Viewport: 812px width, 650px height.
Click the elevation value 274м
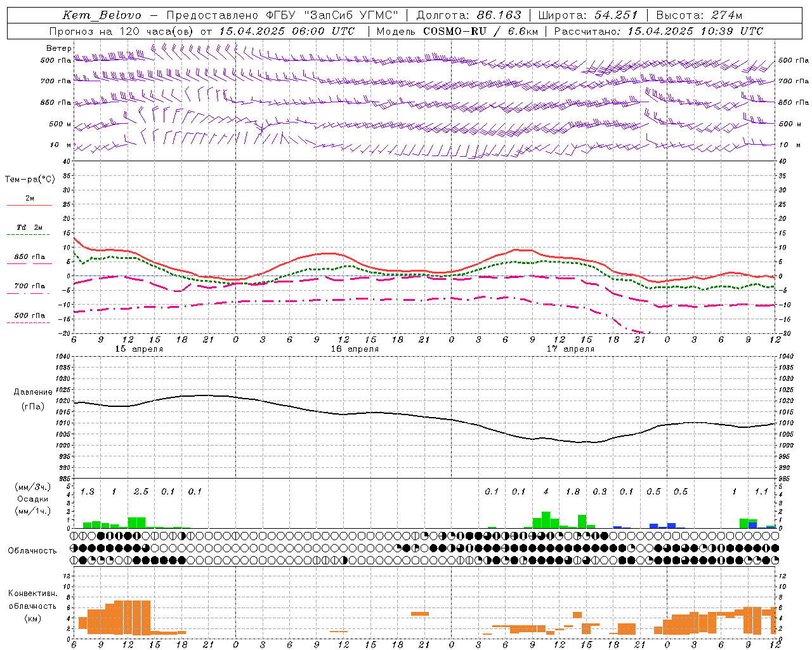(x=726, y=15)
